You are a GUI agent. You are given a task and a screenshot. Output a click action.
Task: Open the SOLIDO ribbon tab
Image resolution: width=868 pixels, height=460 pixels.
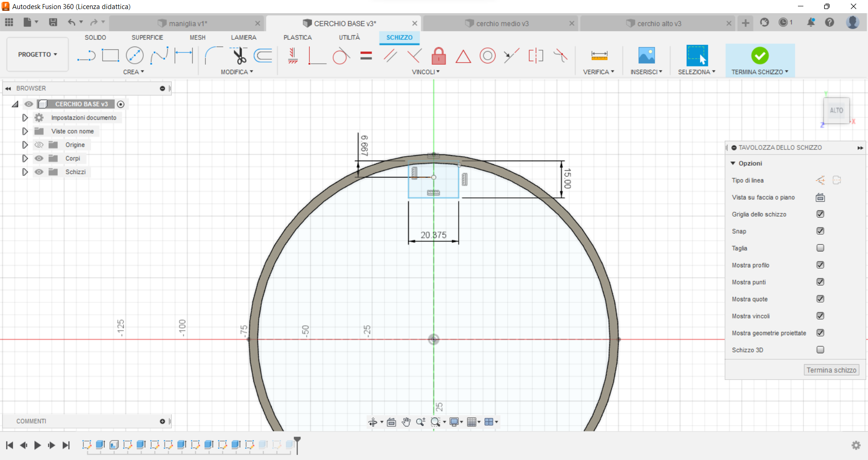click(95, 38)
